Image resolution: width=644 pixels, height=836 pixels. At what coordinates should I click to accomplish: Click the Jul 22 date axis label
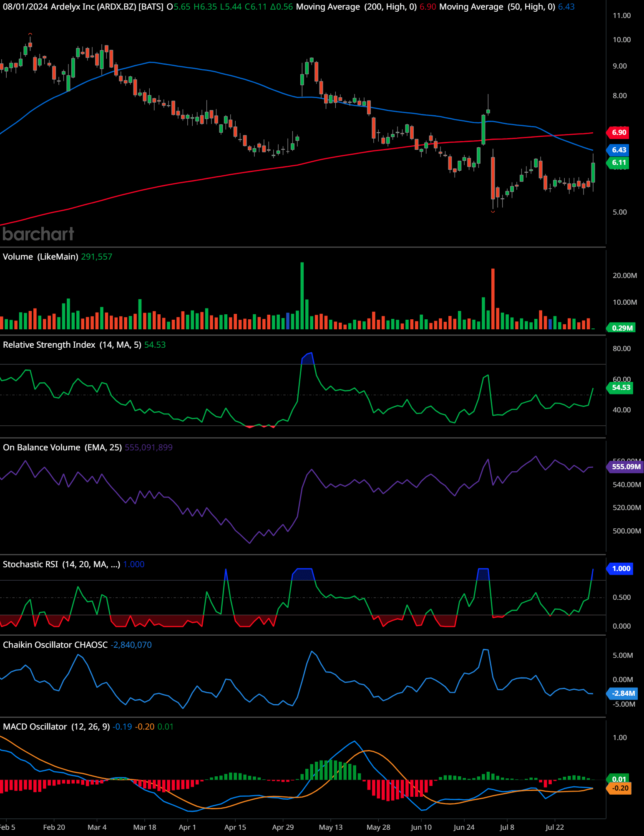coord(554,827)
